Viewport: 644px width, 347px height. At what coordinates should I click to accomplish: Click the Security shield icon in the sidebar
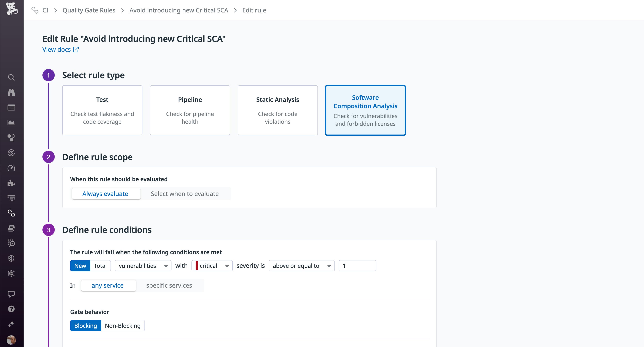[11, 258]
